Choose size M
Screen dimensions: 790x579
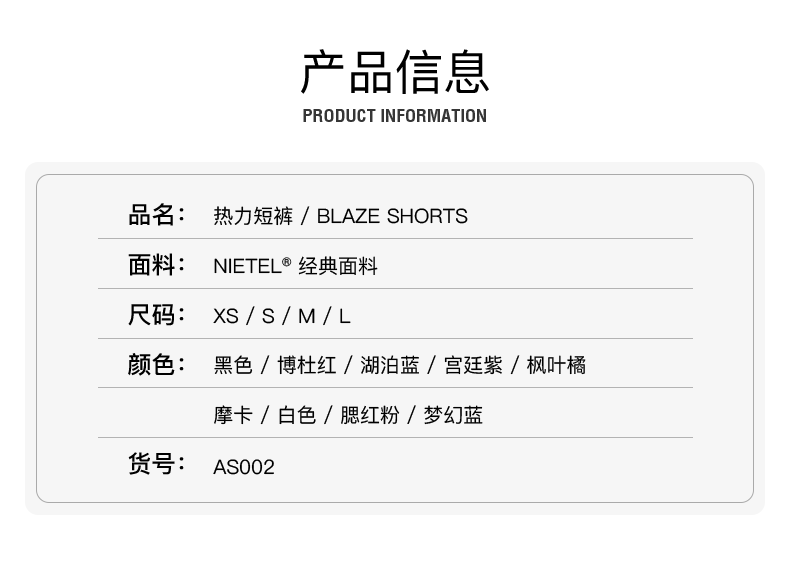[306, 316]
